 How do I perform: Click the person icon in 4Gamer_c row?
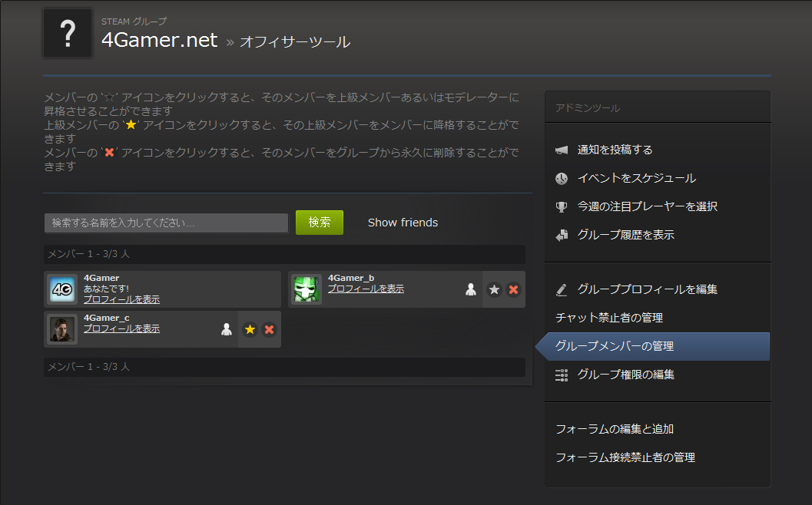pos(227,329)
